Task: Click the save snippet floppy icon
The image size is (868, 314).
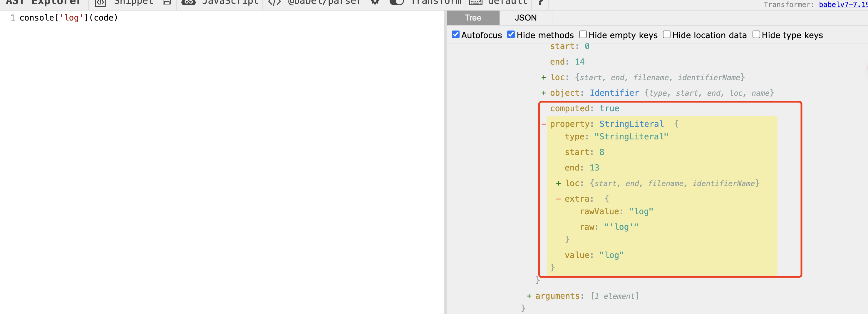Action: tap(166, 2)
